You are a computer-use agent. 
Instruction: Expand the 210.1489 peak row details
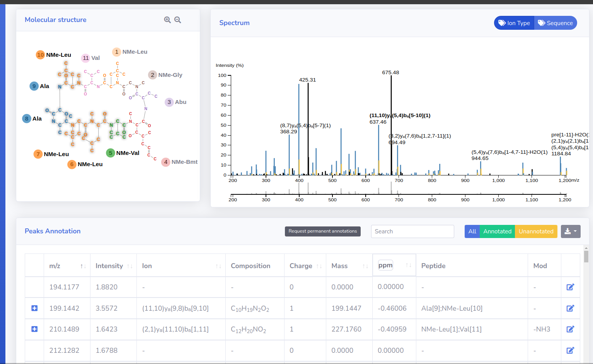(x=34, y=329)
